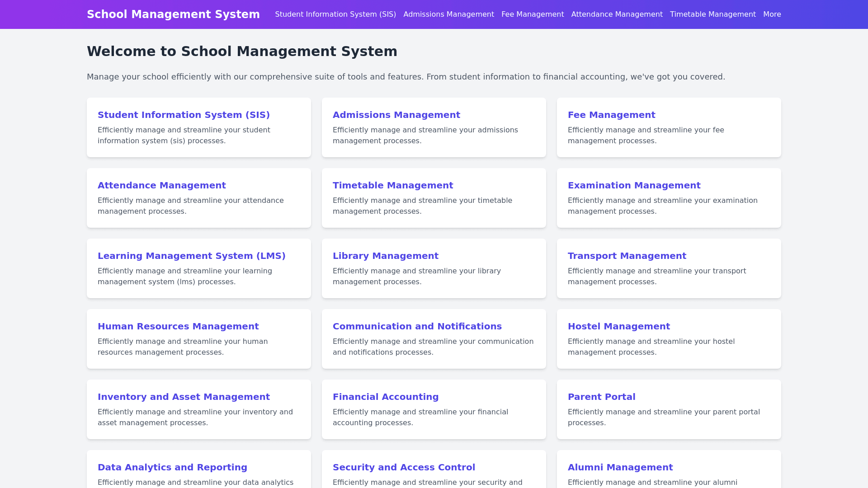Click the Admissions Management card title
The width and height of the screenshot is (868, 488).
396,115
